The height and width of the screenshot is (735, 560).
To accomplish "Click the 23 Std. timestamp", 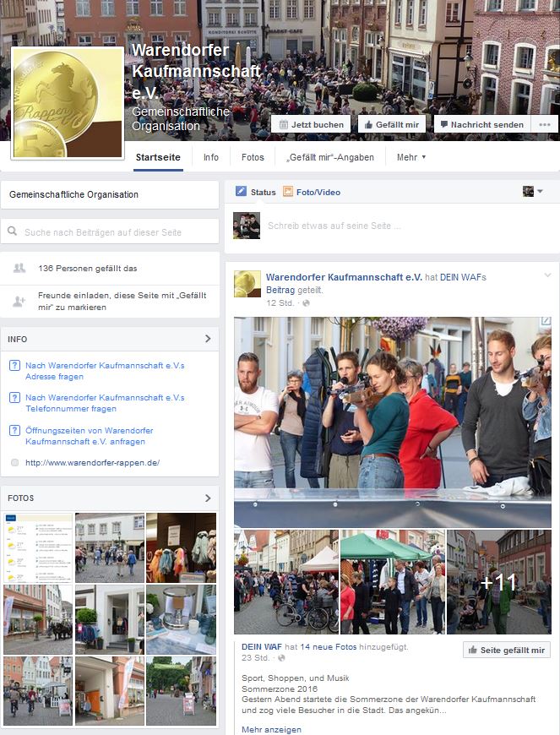I will 255,658.
